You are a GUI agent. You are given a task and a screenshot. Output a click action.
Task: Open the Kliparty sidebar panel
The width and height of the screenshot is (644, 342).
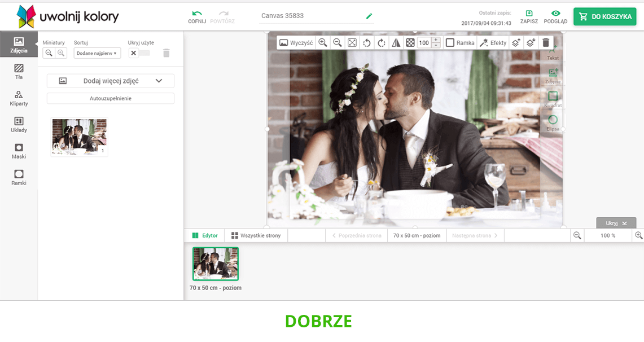coord(19,98)
